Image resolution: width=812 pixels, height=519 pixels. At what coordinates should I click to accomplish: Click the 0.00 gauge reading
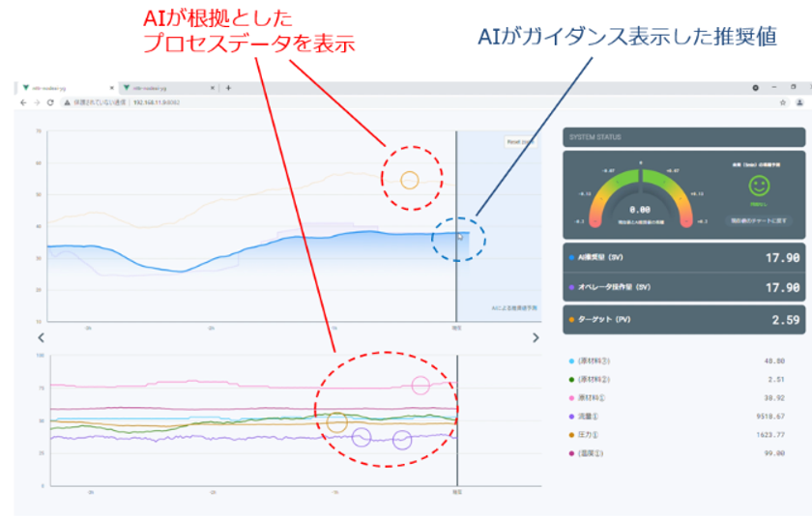(x=640, y=210)
